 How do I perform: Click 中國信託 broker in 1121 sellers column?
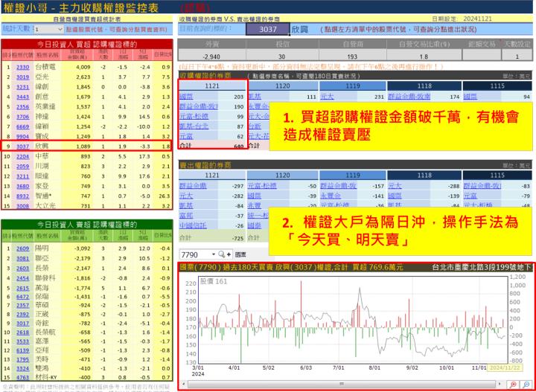(x=193, y=225)
